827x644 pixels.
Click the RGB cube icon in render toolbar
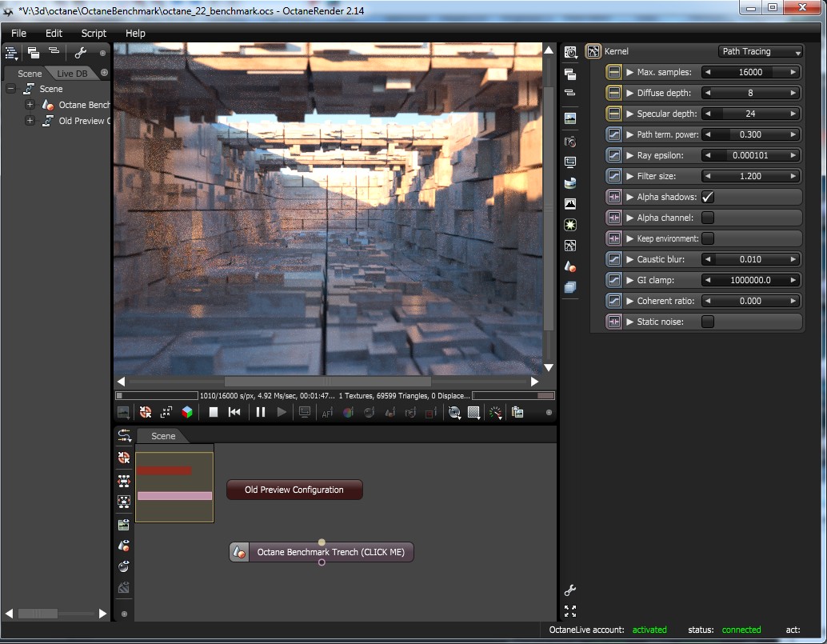click(187, 412)
